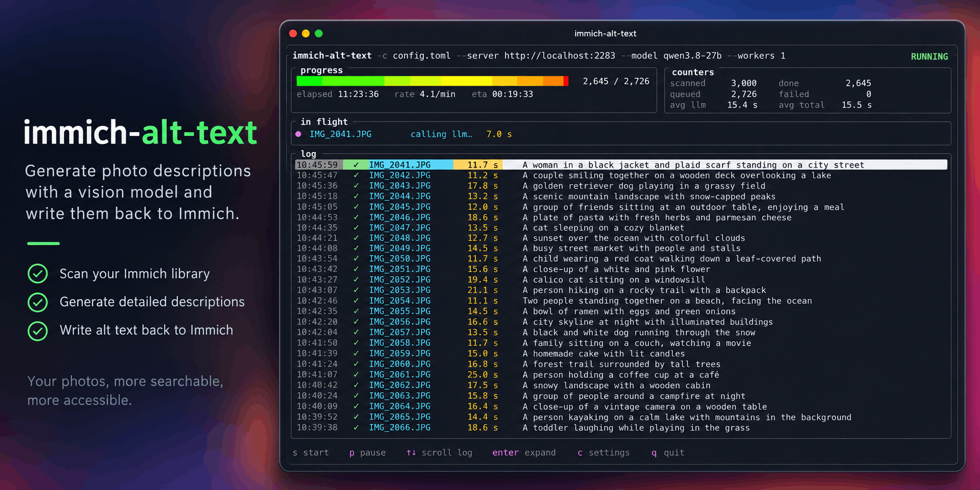
Task: Click the check icon beside Write alt text back
Action: point(38,330)
